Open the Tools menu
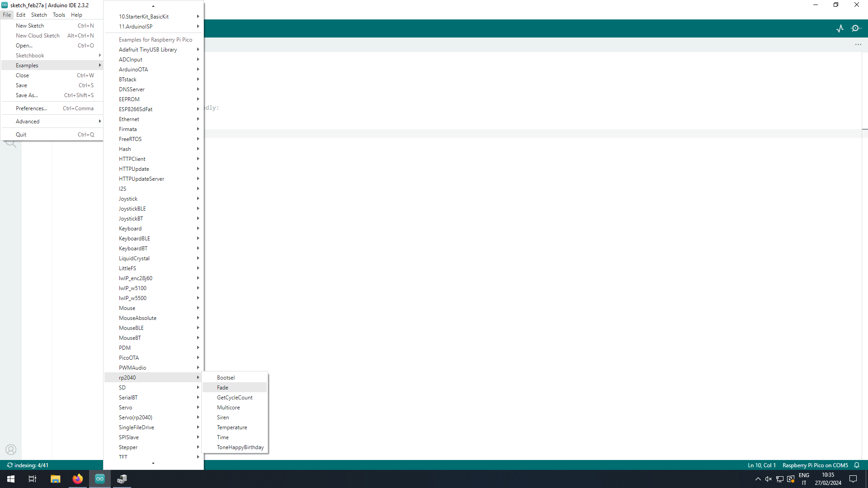 click(x=59, y=15)
